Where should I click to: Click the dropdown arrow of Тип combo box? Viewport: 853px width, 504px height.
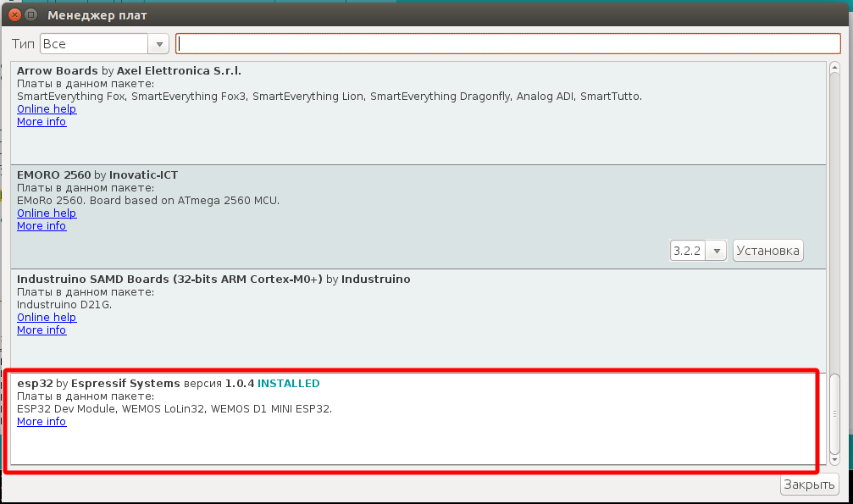pyautogui.click(x=158, y=44)
